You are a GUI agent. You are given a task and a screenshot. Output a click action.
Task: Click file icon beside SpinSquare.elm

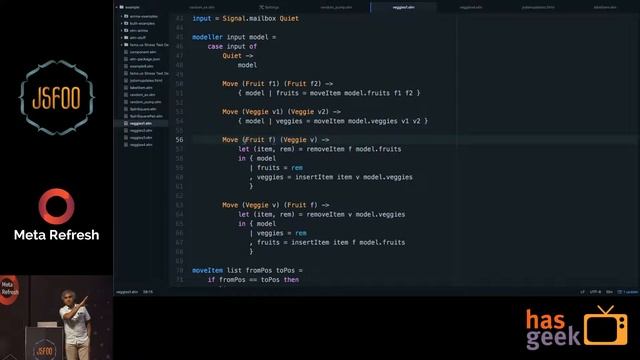(126, 109)
